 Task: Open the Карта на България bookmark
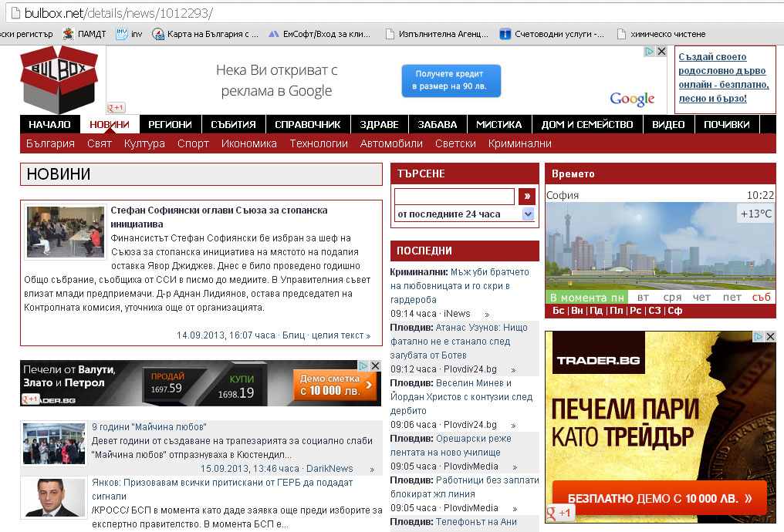[x=205, y=34]
